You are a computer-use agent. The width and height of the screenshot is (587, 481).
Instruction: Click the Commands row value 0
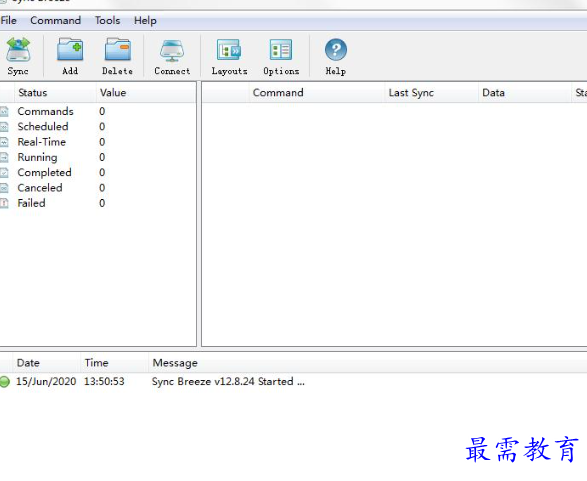click(102, 111)
